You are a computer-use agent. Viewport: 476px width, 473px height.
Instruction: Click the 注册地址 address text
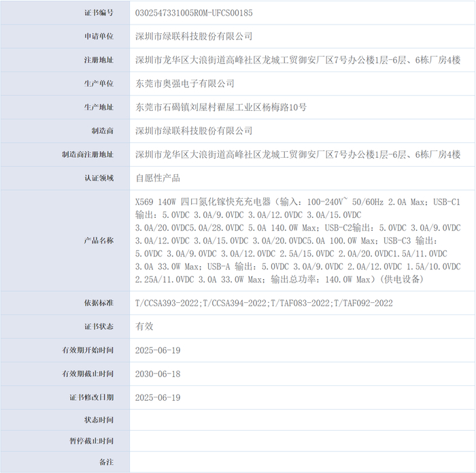pos(298,60)
